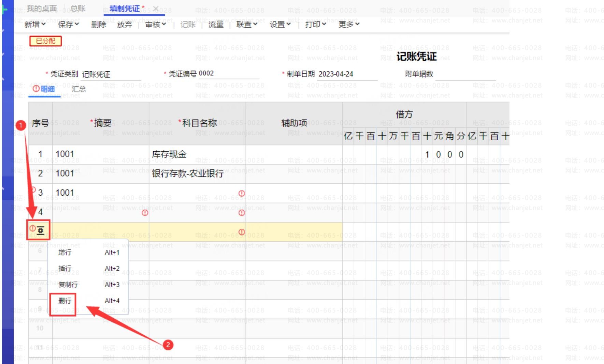Open the 保存 dropdown menu
Screen dimensions: 604x364
(69, 24)
